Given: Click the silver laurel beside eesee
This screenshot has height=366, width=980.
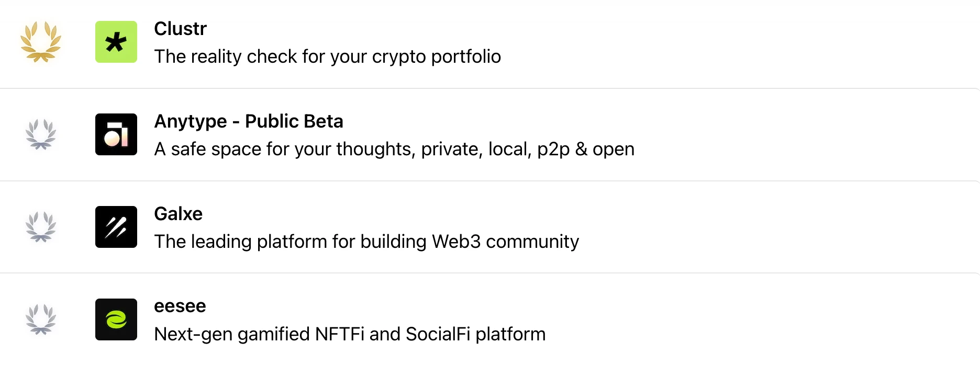Looking at the screenshot, I should [41, 319].
